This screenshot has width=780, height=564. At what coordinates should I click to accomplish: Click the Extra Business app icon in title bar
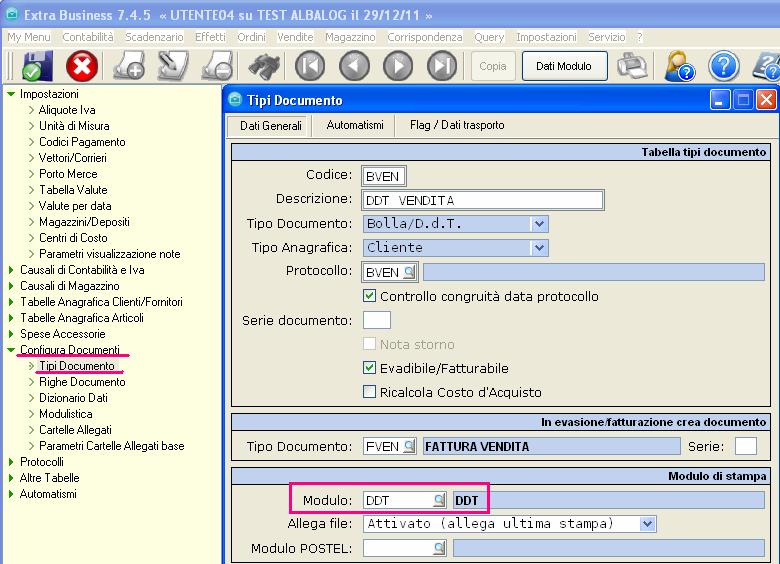point(12,14)
